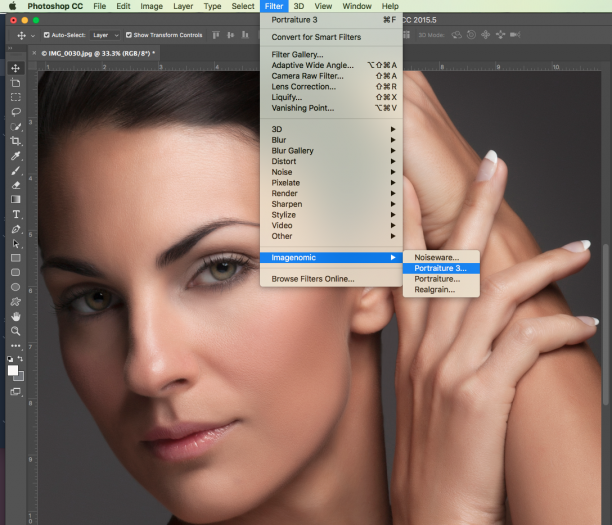Click the foreground color swatch
The image size is (612, 525).
(12, 370)
